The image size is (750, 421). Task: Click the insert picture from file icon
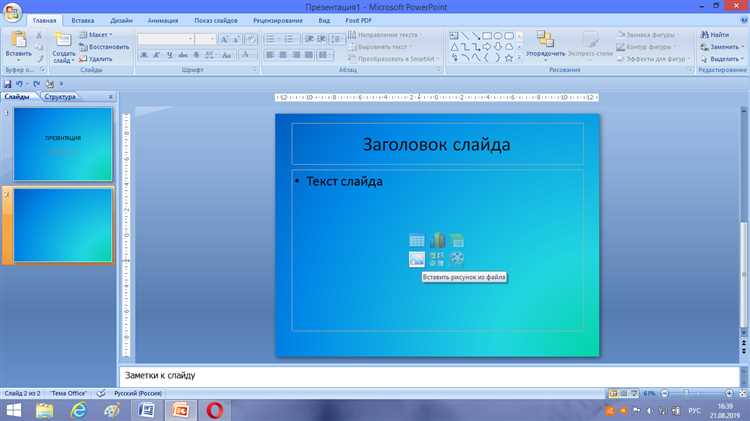point(417,259)
